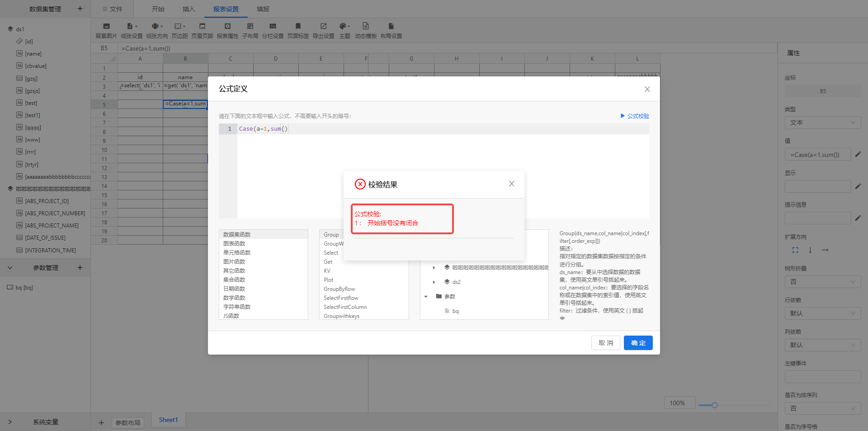The image size is (868, 431).
Task: Click the bq parameter in dialog tree
Action: [x=455, y=311]
